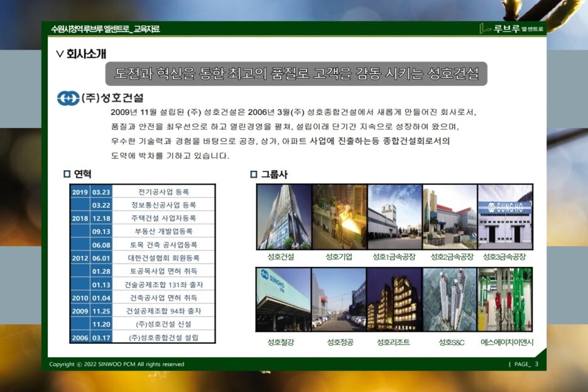Click the 루브루 엘센트로 logo in header
Image resolution: width=588 pixels, height=392 pixels.
[x=511, y=28]
